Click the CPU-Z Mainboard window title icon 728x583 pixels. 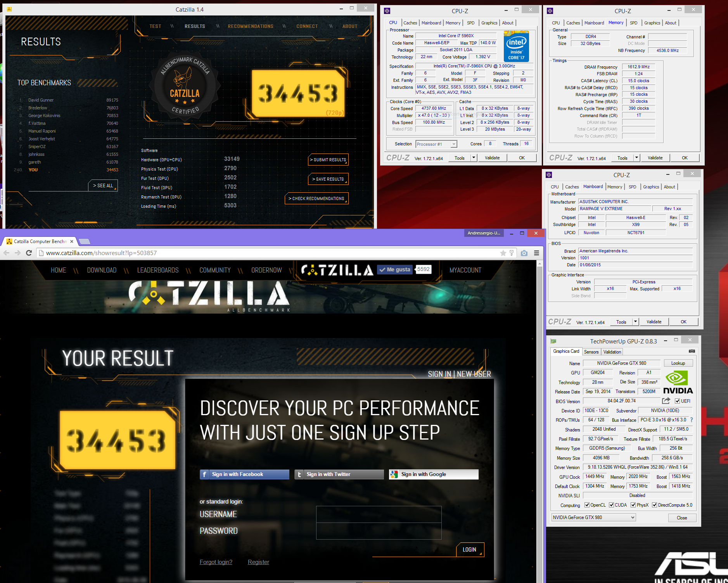(x=548, y=175)
